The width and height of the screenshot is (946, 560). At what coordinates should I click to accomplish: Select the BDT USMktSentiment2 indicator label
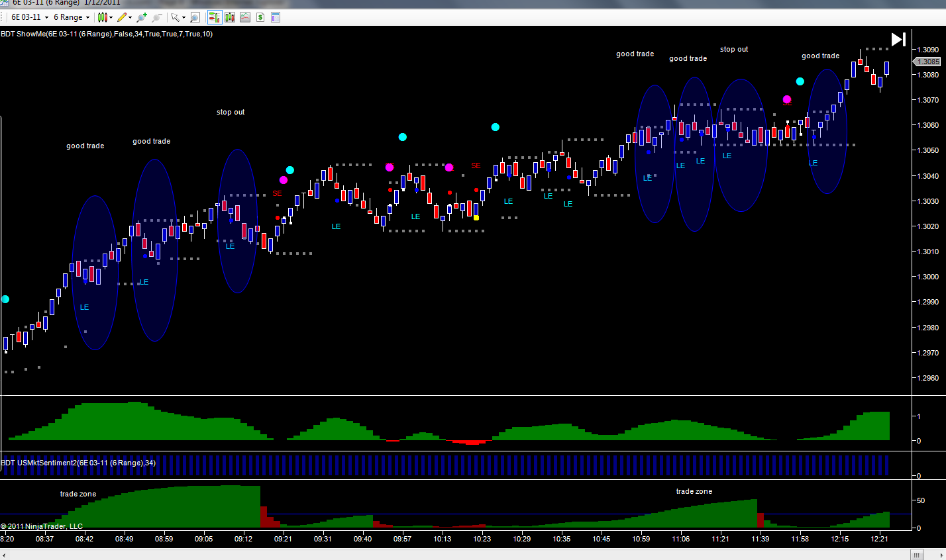78,463
